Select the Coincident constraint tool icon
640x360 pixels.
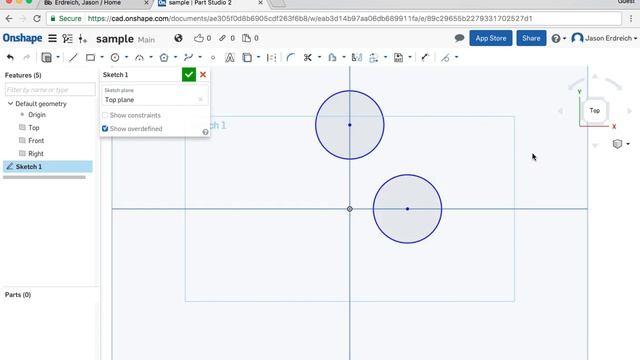point(445,58)
